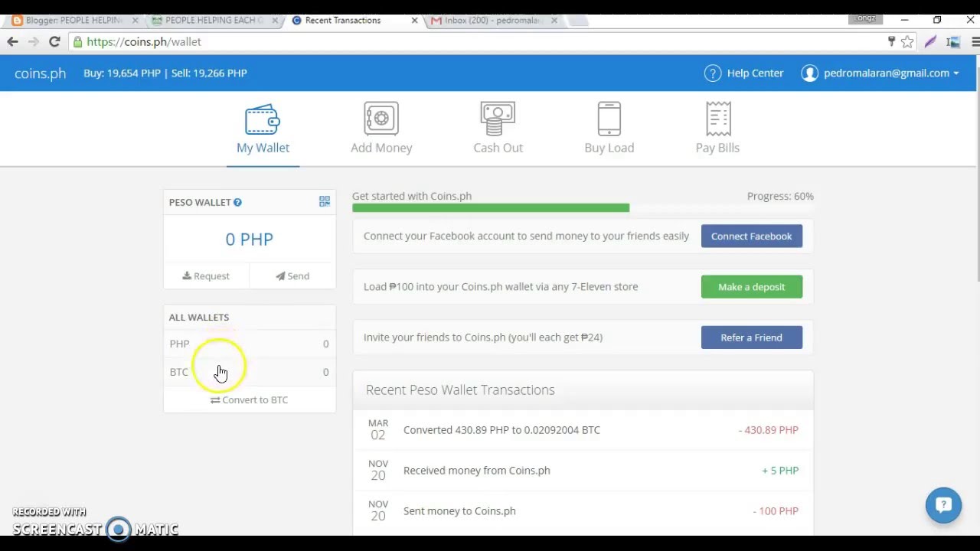Reload the coins.ph page
Viewport: 980px width, 551px height.
pyautogui.click(x=54, y=42)
